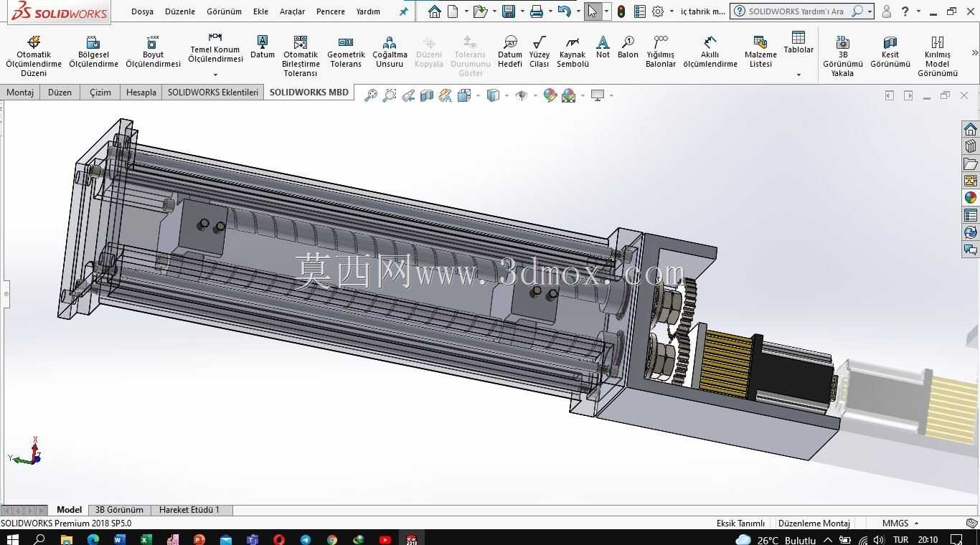Open Kırılmış Model Görünümü tool
980x545 pixels.
938,56
